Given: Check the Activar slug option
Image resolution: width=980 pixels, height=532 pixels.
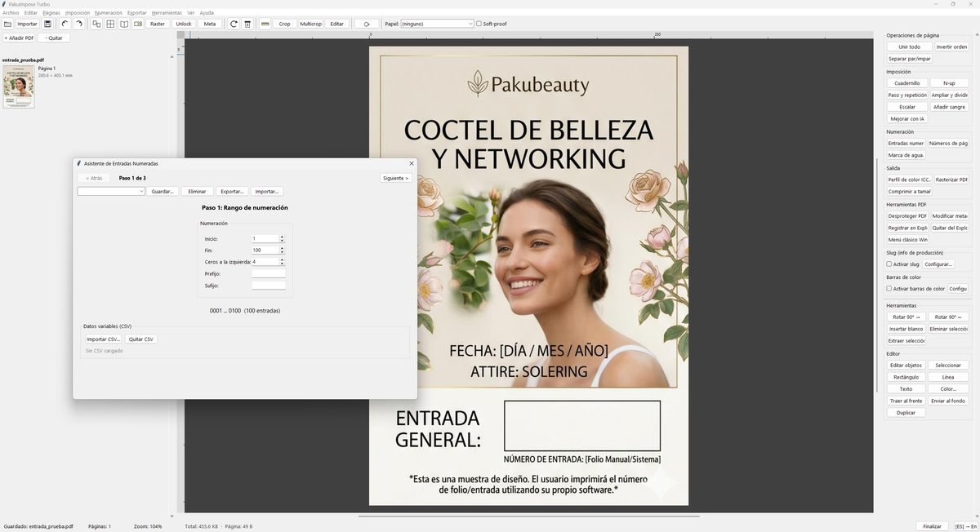Looking at the screenshot, I should [x=889, y=264].
